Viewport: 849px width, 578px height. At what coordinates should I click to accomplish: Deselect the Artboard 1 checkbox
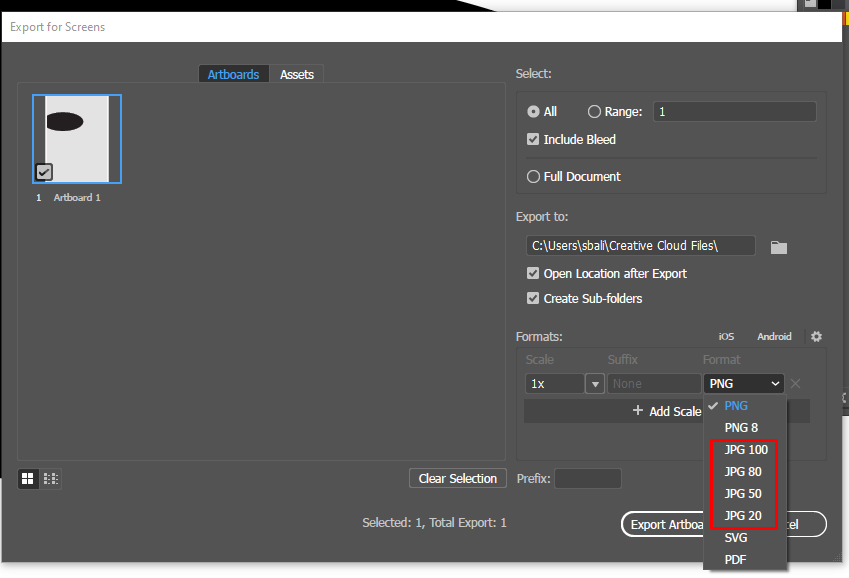click(x=43, y=171)
